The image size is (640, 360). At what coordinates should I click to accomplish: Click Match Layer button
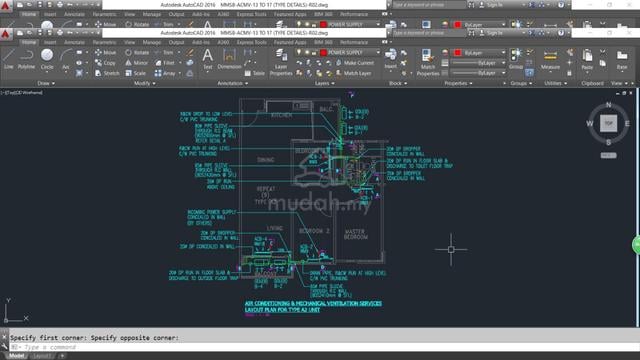pos(353,73)
